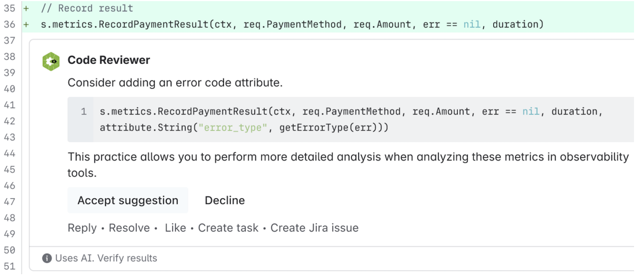Click the Uses AI. Verify results notice
Screen dimensions: 644x277
[x=106, y=258]
